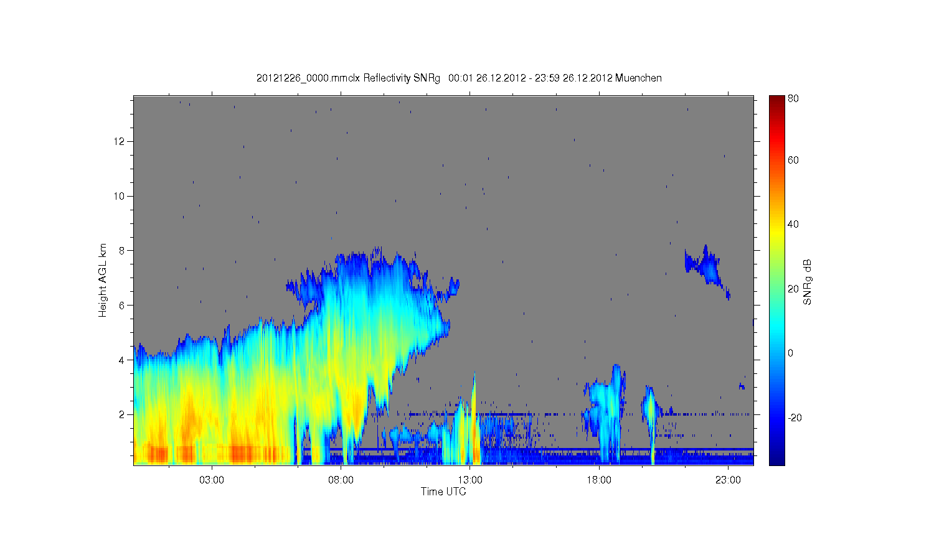Click the '23:00' time tick label
The image size is (934, 560).
(x=728, y=480)
